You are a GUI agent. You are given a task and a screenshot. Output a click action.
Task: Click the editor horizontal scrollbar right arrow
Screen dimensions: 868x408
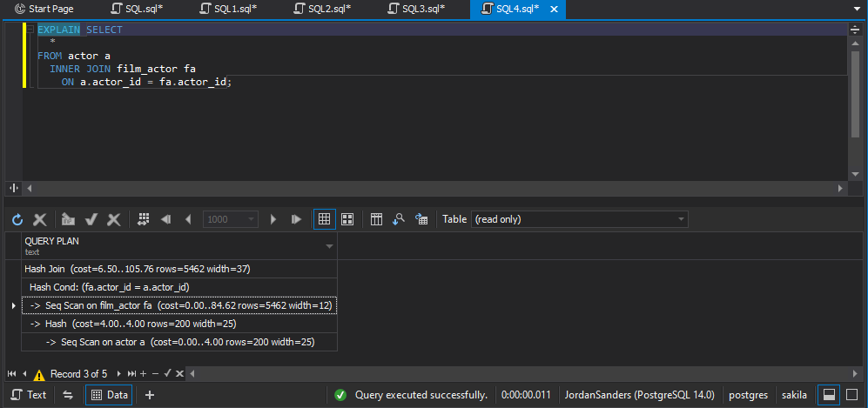[x=841, y=189]
